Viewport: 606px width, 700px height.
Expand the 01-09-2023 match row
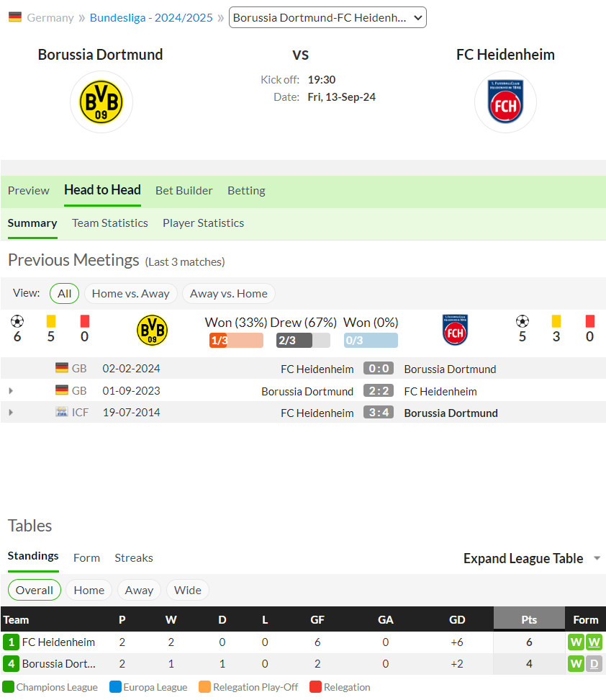click(11, 390)
